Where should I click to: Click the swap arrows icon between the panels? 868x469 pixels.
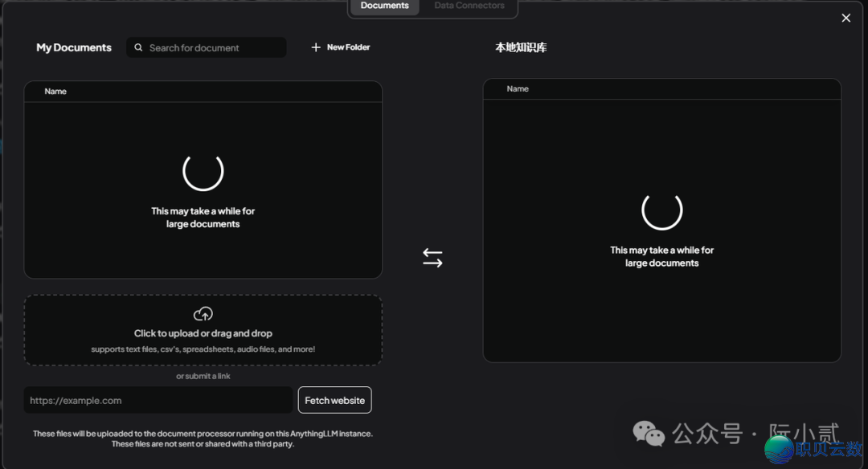(432, 258)
